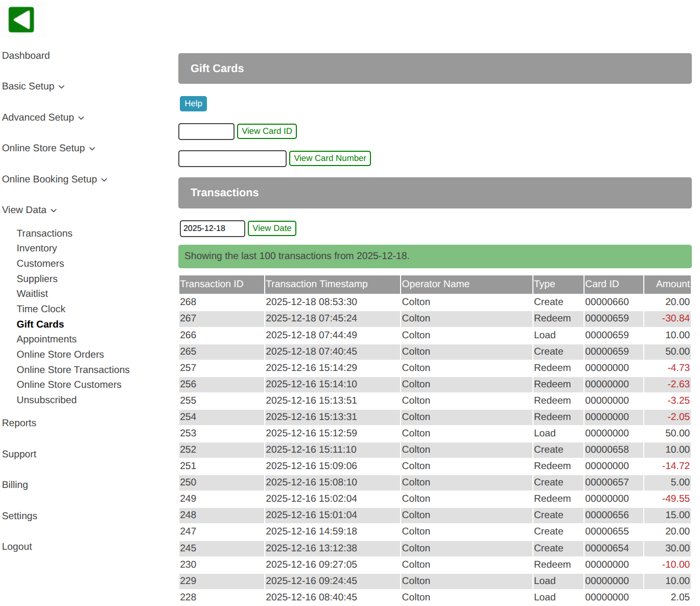Expand Online Booking Setup section
700x606 pixels.
55,179
